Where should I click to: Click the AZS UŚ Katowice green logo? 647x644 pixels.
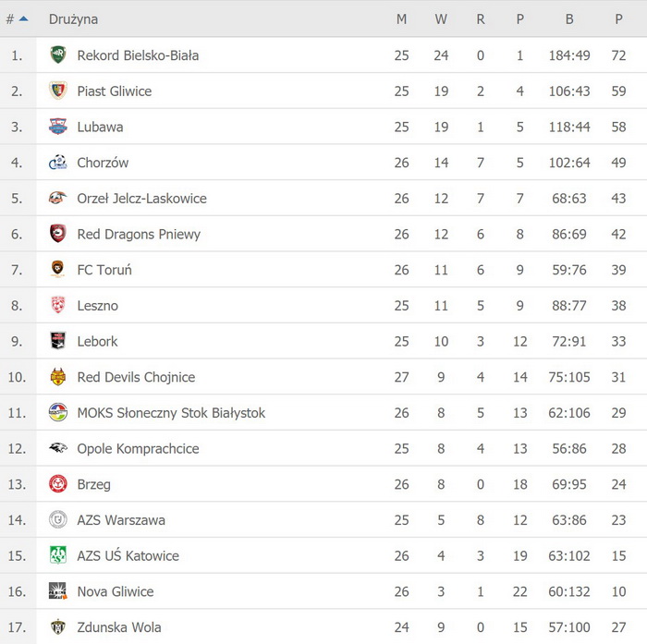coord(58,555)
